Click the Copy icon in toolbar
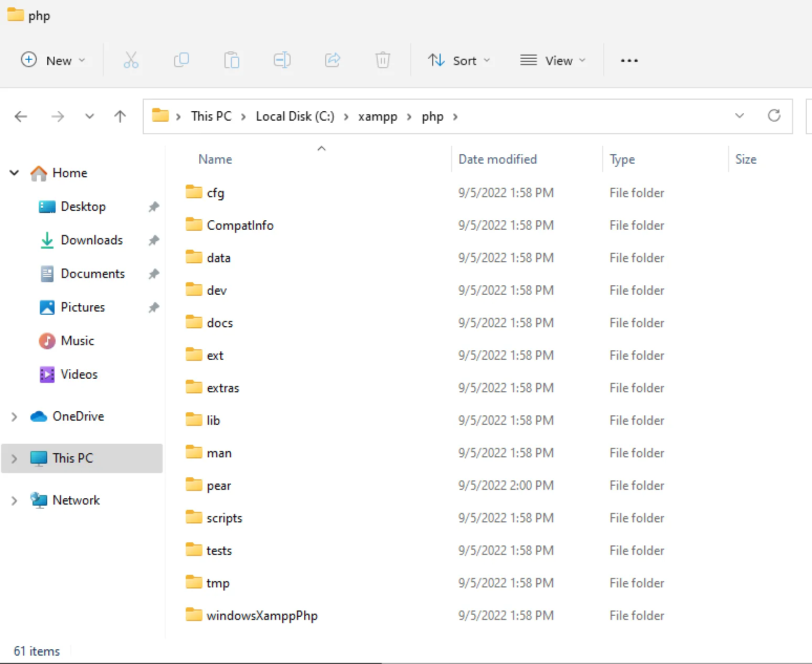Image resolution: width=812 pixels, height=664 pixels. tap(181, 60)
